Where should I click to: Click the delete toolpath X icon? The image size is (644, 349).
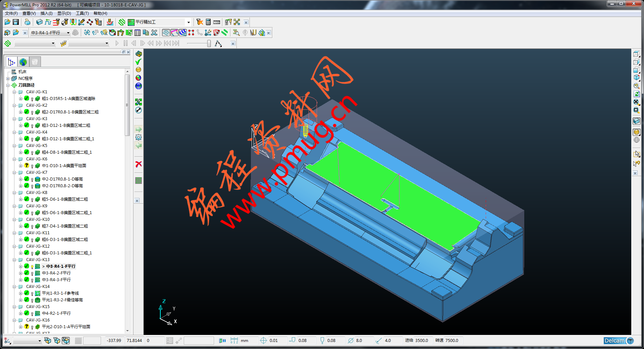[154, 33]
